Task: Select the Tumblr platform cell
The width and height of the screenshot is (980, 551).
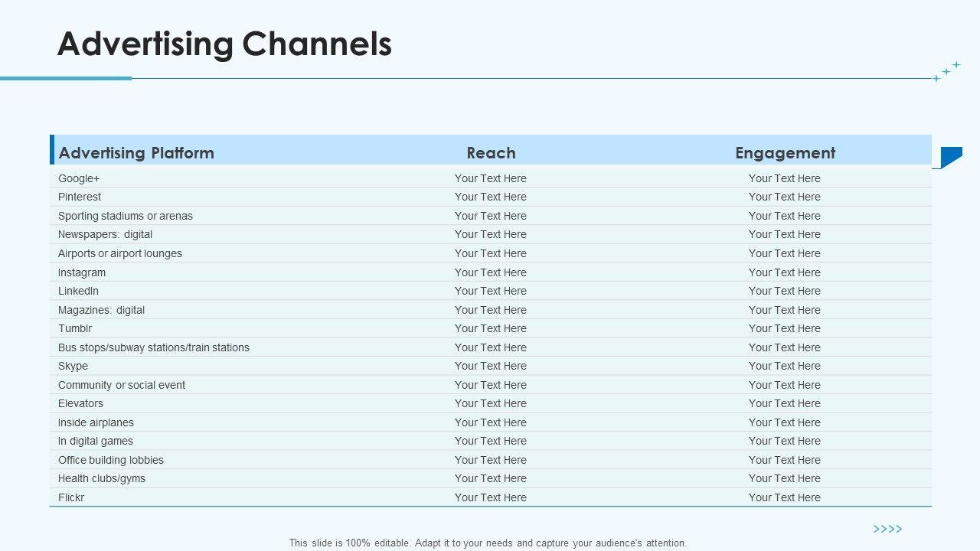Action: coord(75,328)
